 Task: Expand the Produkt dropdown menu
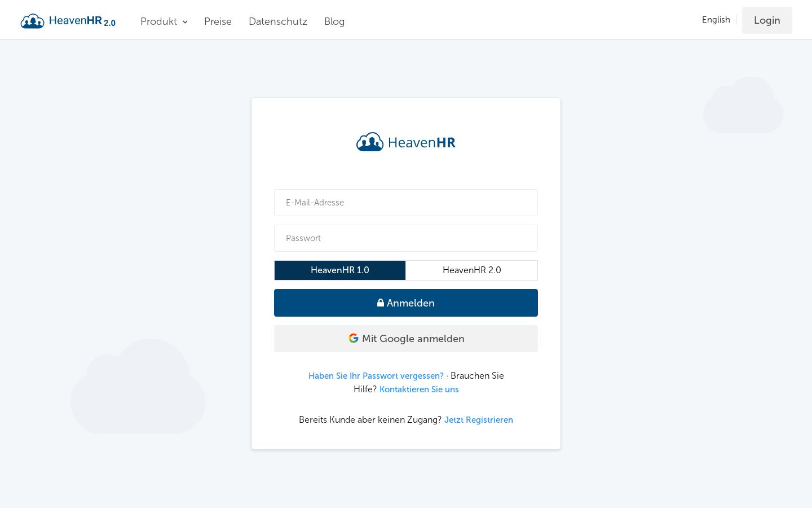[164, 21]
